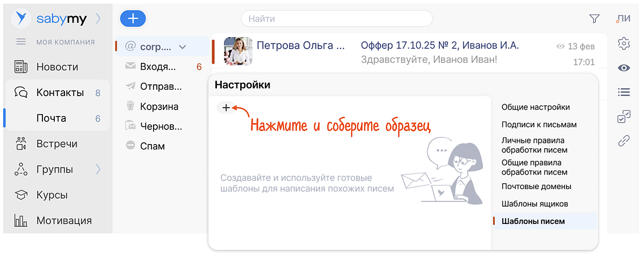Select Шаблоны писем settings tab
The height and width of the screenshot is (260, 644).
[x=533, y=221]
